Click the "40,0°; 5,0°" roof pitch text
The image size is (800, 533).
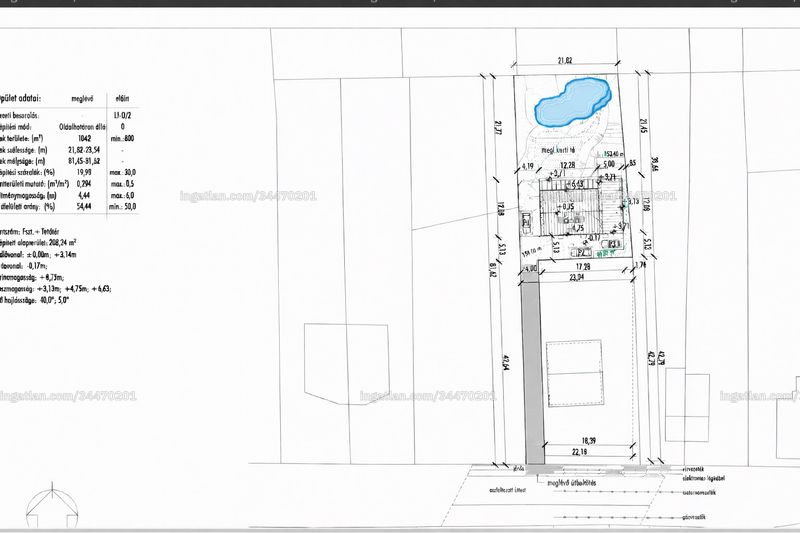coord(55,300)
